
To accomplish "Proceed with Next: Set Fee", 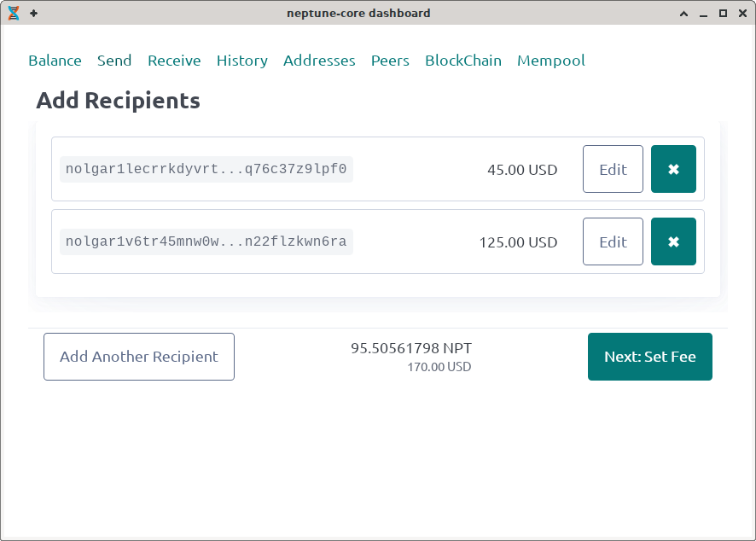I will tap(649, 357).
